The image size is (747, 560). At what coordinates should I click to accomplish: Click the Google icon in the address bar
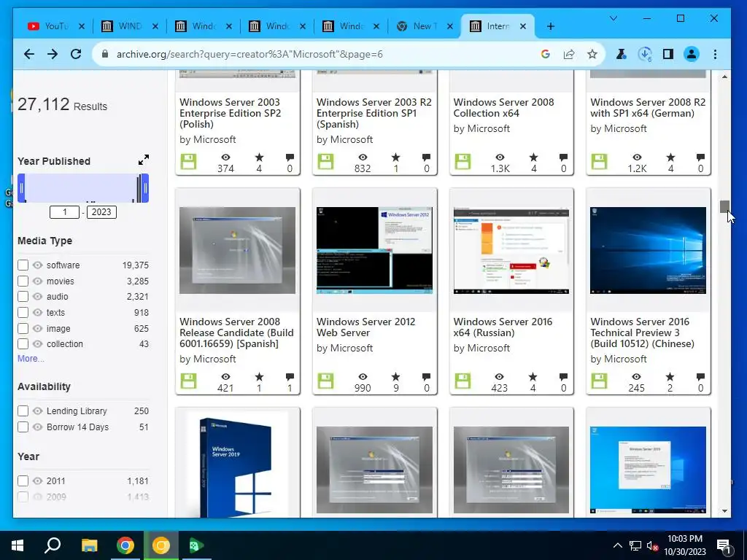pos(546,54)
